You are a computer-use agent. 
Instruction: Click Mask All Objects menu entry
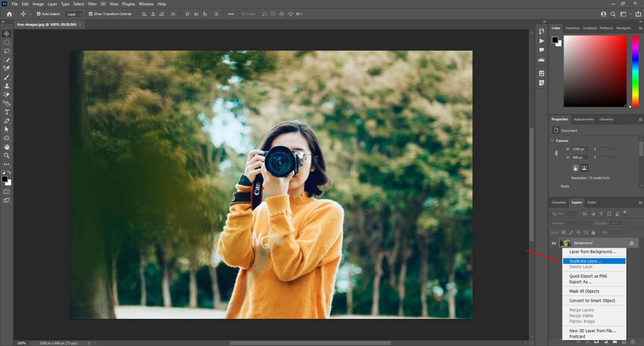coord(584,291)
